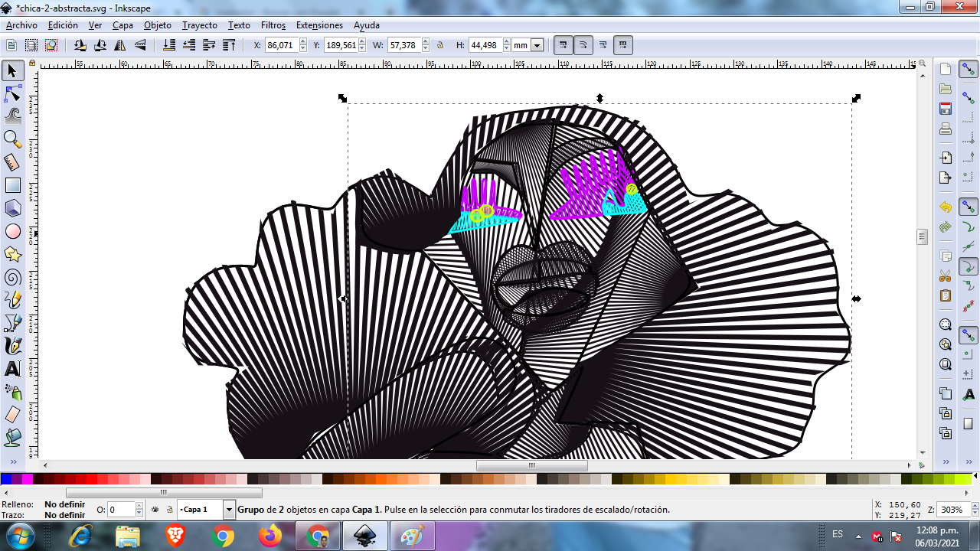This screenshot has height=551, width=980.
Task: Select the Star polygon tool
Action: [12, 253]
